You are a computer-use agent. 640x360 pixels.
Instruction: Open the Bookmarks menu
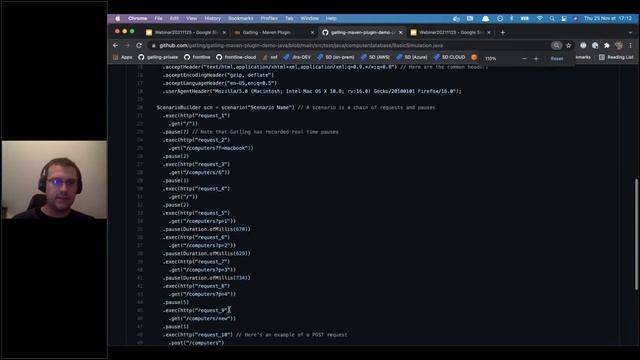point(241,18)
